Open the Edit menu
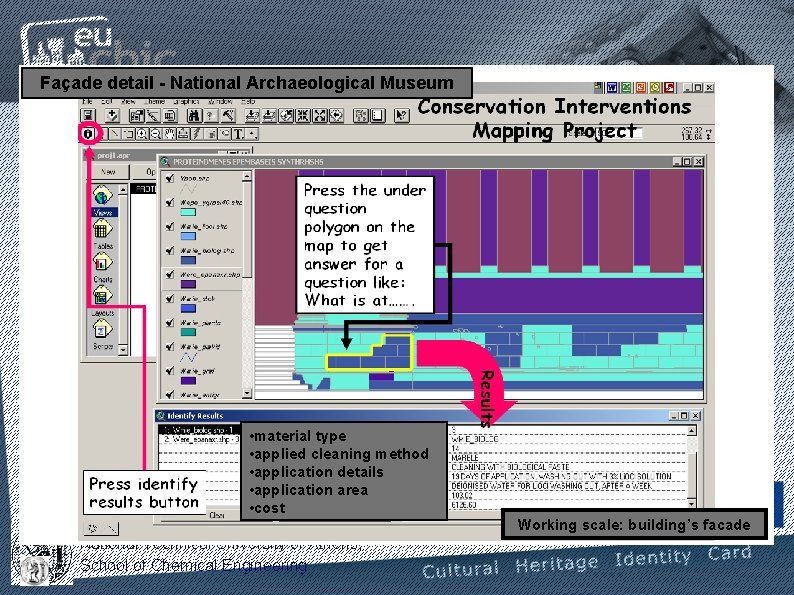 point(107,101)
